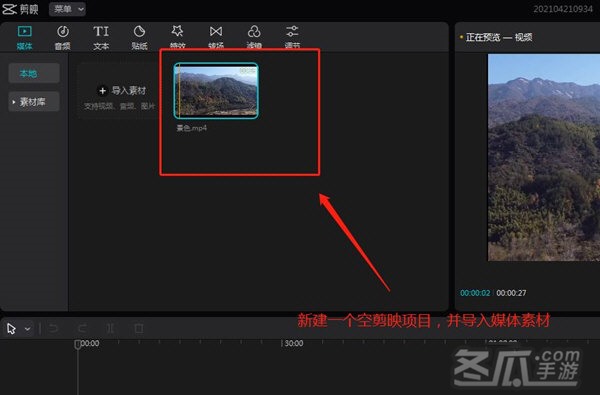Click 导入素材 to import media
600x395 pixels.
pyautogui.click(x=122, y=91)
